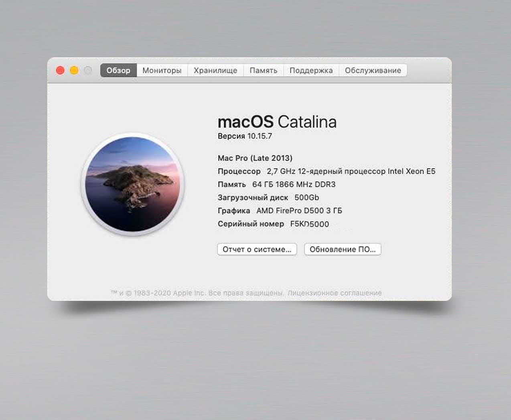Open the Обслуживание tab

(373, 70)
